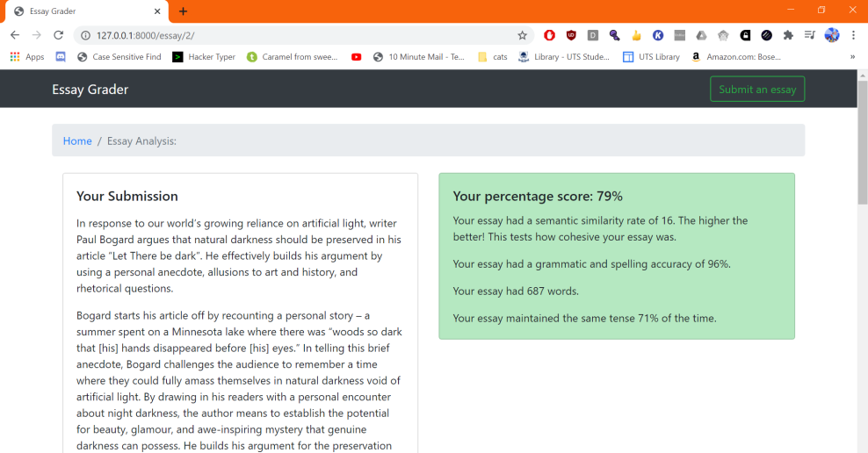Expand hidden bookmarks with double chevron

pos(852,56)
